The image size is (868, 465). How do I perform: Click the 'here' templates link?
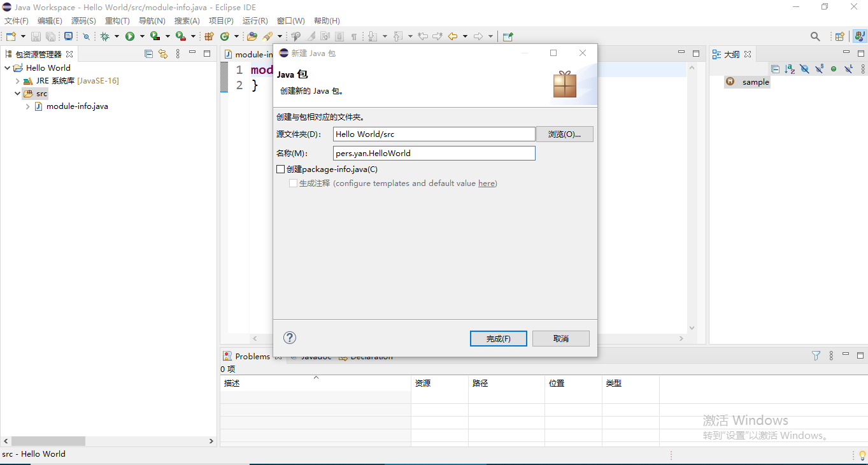click(487, 183)
